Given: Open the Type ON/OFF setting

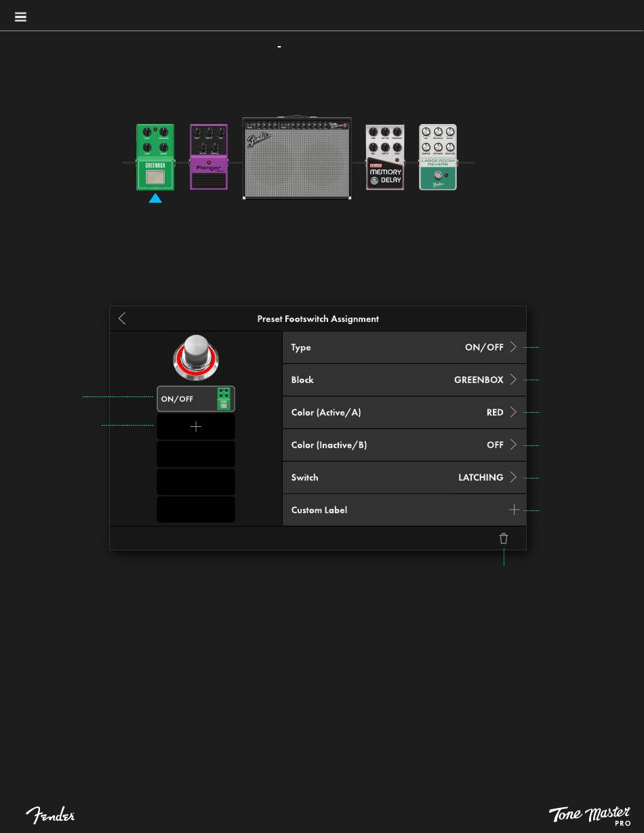Looking at the screenshot, I should point(404,347).
